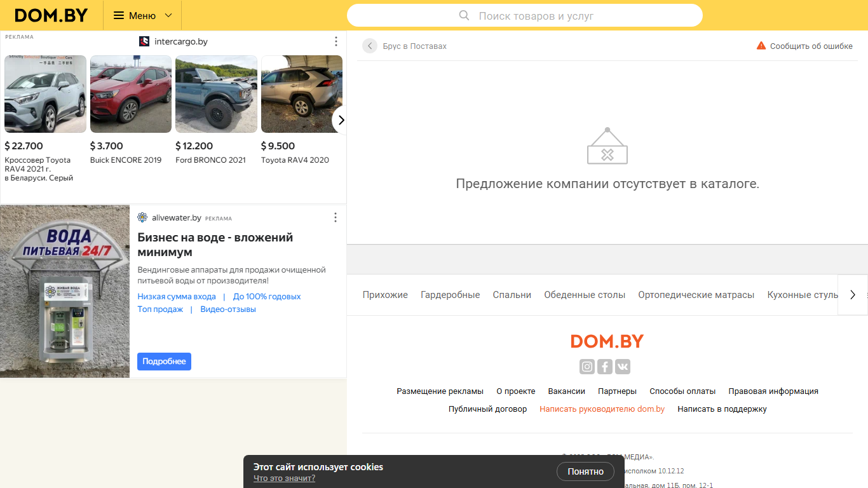Open the Facebook social icon
868x488 pixels.
click(x=605, y=367)
